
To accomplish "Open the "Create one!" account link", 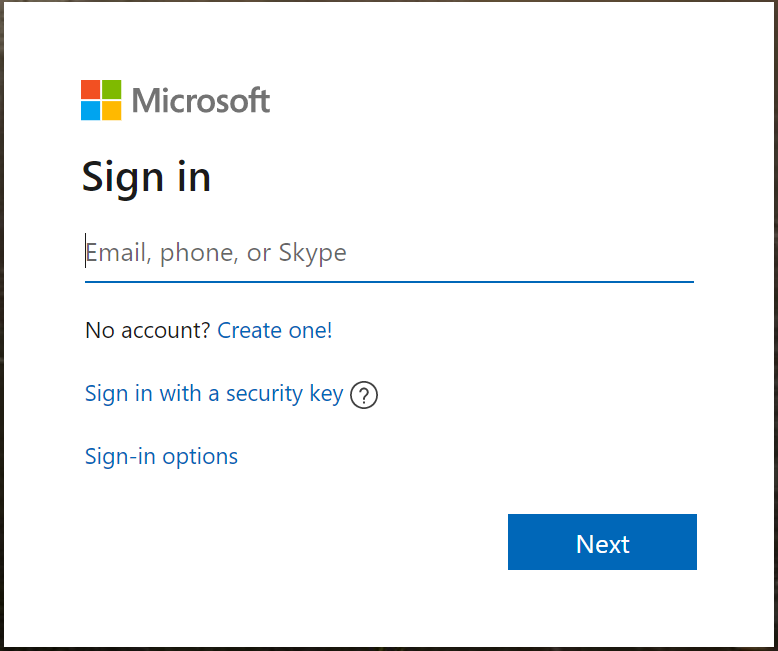I will [275, 331].
